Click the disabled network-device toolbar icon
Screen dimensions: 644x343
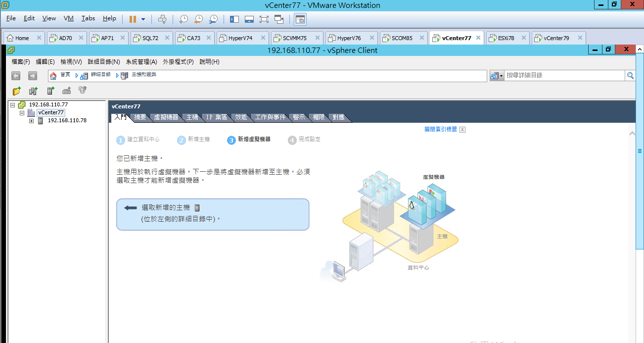click(66, 91)
